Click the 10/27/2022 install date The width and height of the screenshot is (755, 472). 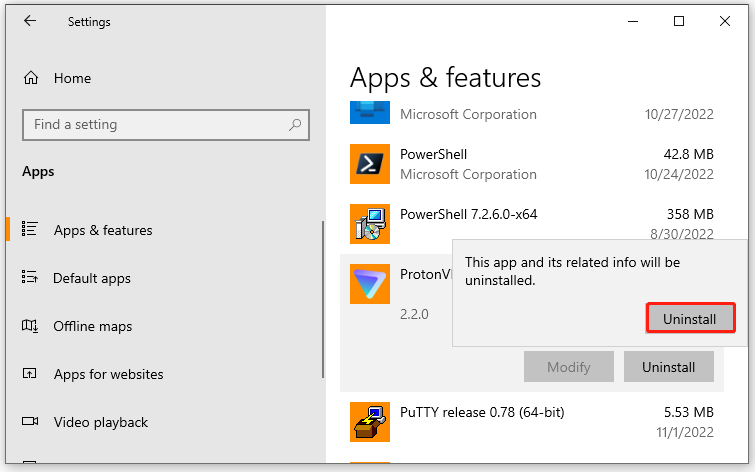coord(679,115)
